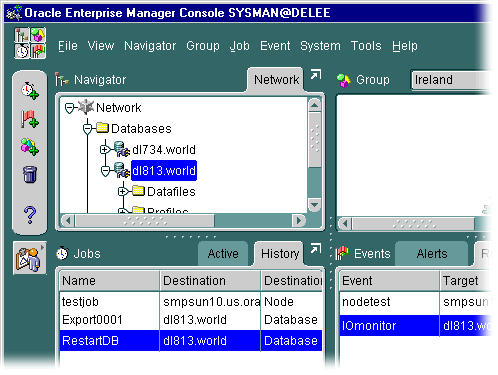The image size is (498, 375).
Task: Select the RestartDB job row
Action: pyautogui.click(x=191, y=340)
